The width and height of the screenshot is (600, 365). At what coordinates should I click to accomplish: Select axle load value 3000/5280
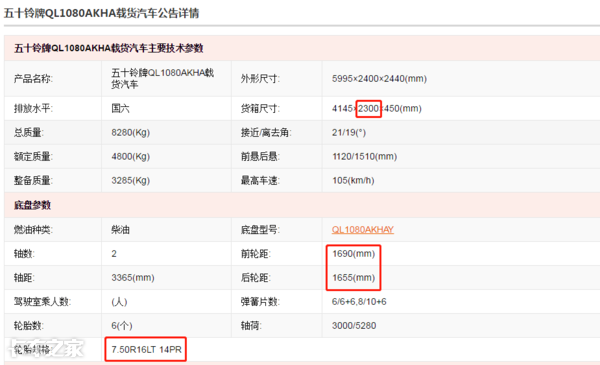(354, 326)
